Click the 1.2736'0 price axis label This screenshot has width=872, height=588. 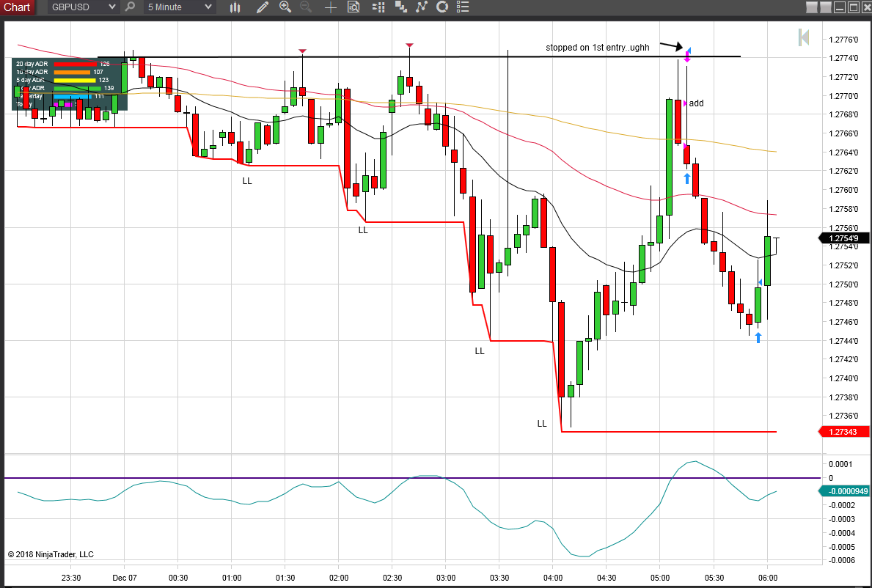tap(843, 416)
